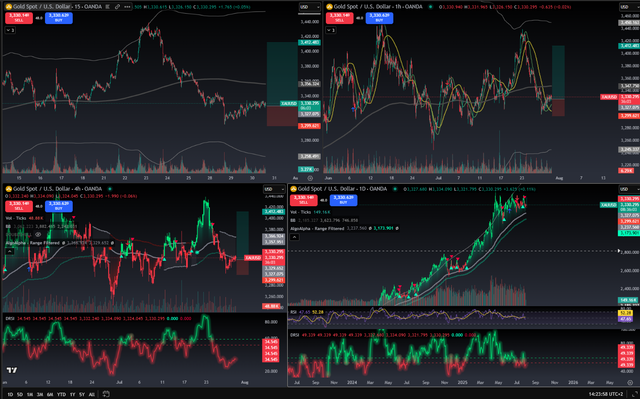Select 6M time range

[50, 394]
